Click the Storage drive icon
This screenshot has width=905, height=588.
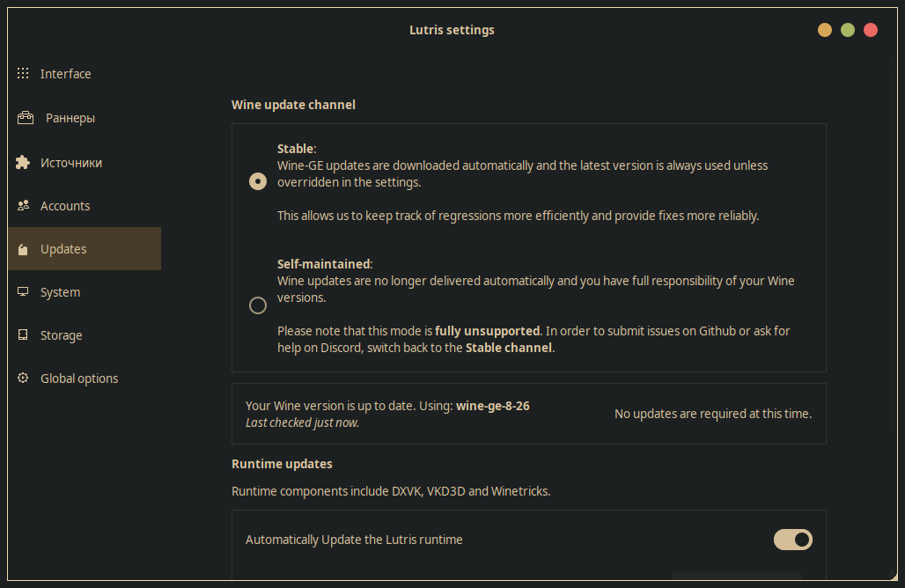[x=24, y=335]
